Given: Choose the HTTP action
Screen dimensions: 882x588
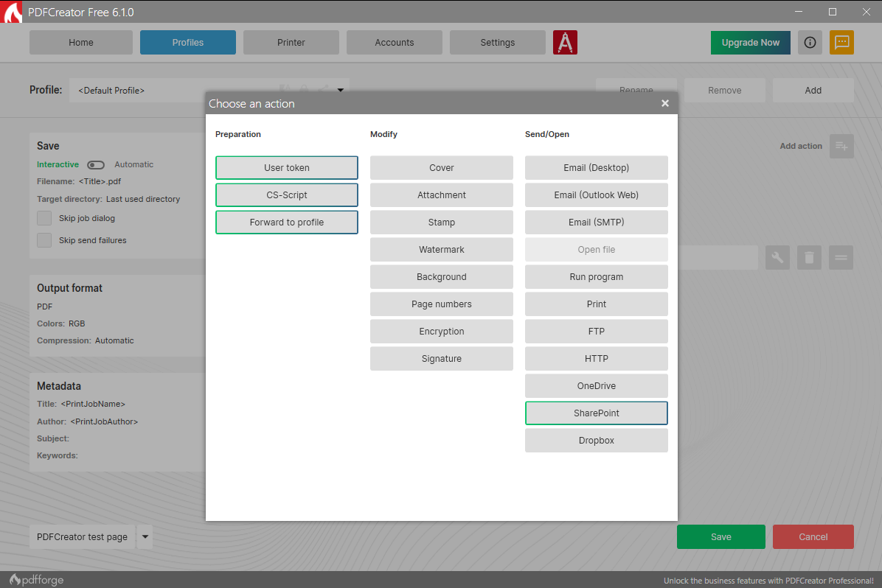Looking at the screenshot, I should 597,359.
